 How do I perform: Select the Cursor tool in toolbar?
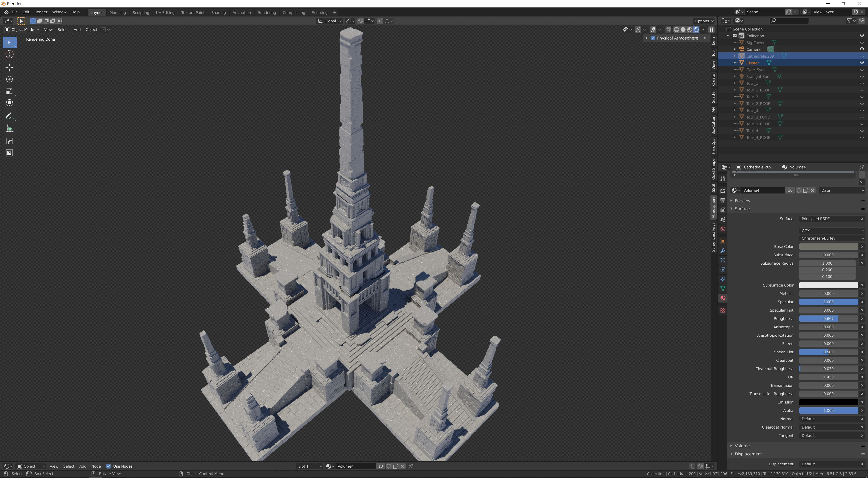[9, 54]
